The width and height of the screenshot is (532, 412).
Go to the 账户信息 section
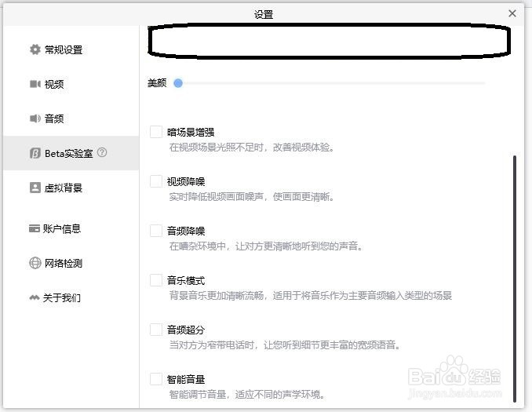tap(71, 228)
